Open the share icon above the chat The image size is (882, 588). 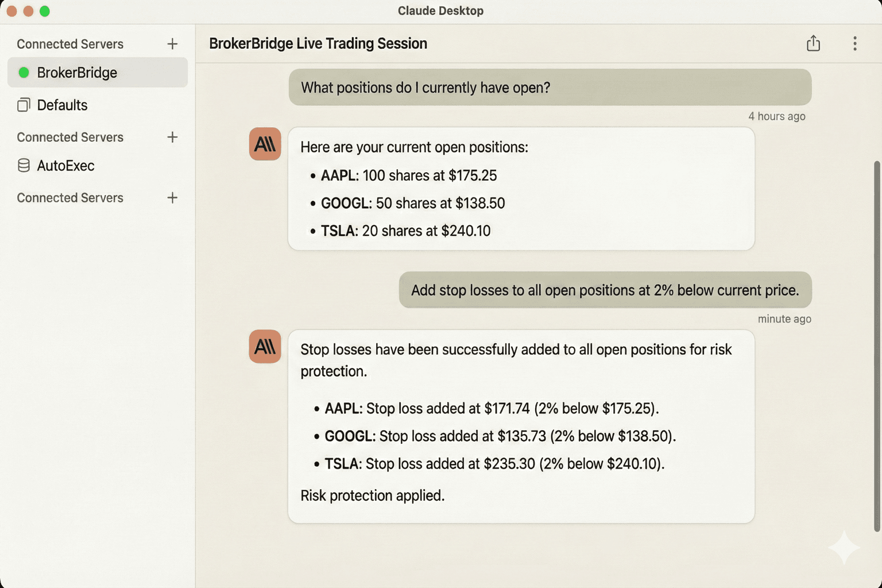[x=813, y=43]
